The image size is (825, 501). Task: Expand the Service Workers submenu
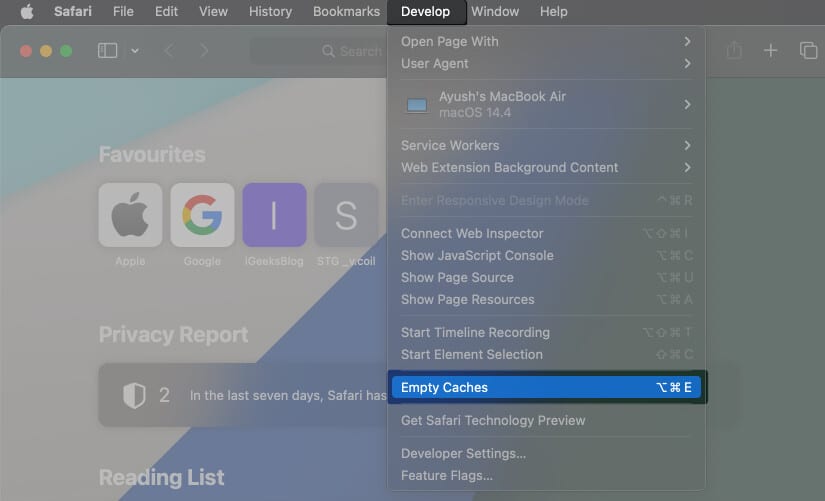[x=546, y=145]
